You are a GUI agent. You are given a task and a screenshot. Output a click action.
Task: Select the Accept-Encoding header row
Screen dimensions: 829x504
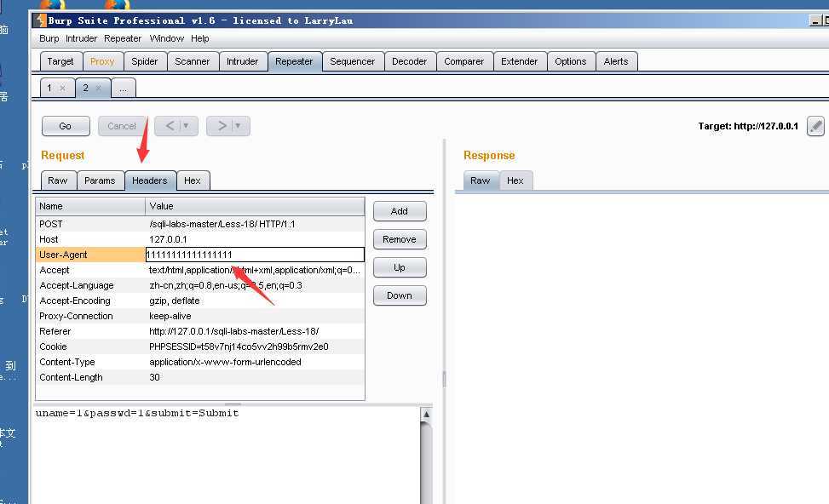[200, 301]
